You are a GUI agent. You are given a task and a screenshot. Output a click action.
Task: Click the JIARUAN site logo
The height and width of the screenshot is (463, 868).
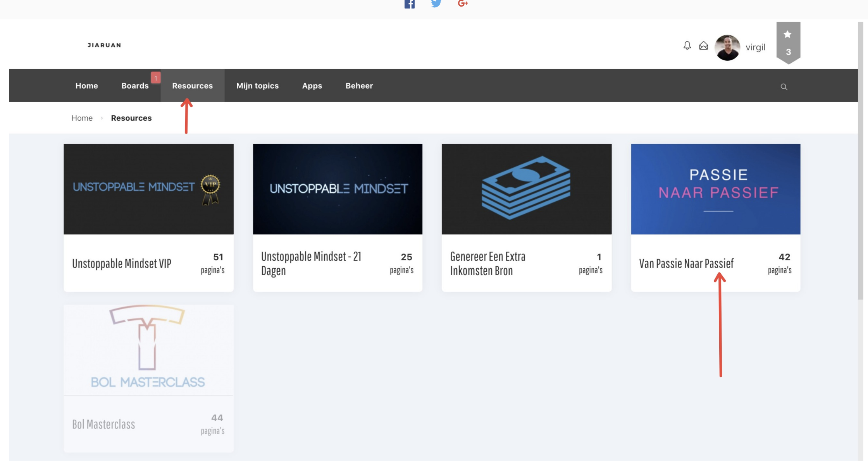click(x=104, y=45)
